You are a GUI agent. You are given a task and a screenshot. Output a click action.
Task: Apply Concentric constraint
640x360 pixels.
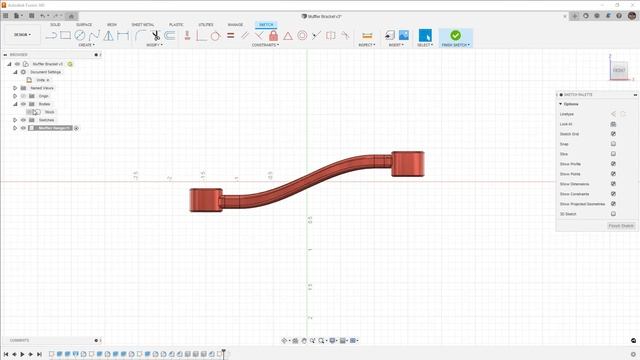pos(302,36)
